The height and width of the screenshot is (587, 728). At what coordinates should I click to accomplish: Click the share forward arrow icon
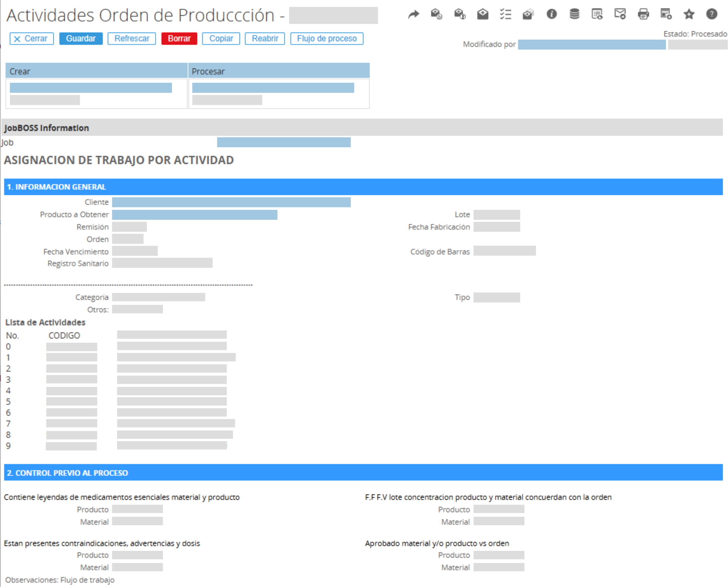pyautogui.click(x=413, y=14)
